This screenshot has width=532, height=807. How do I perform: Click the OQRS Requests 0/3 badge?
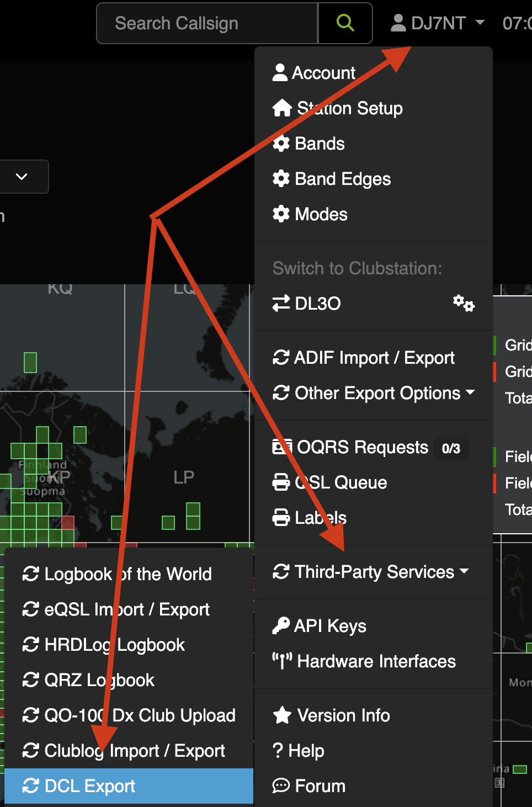(451, 448)
